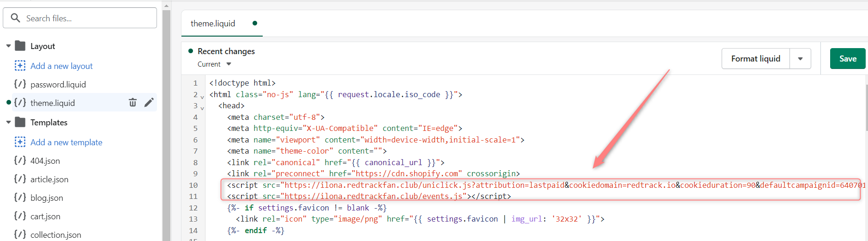Click the code file icon beside collection.json

click(x=20, y=235)
